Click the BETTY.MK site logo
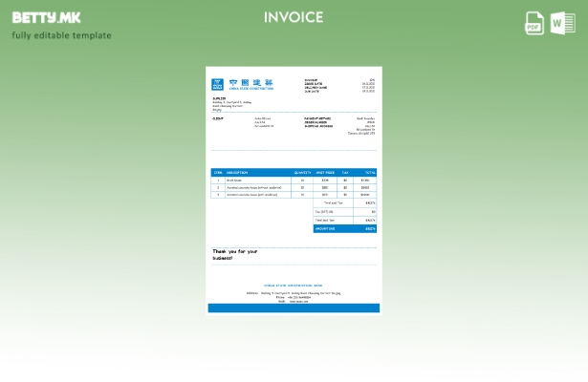The image size is (588, 382). pos(47,17)
